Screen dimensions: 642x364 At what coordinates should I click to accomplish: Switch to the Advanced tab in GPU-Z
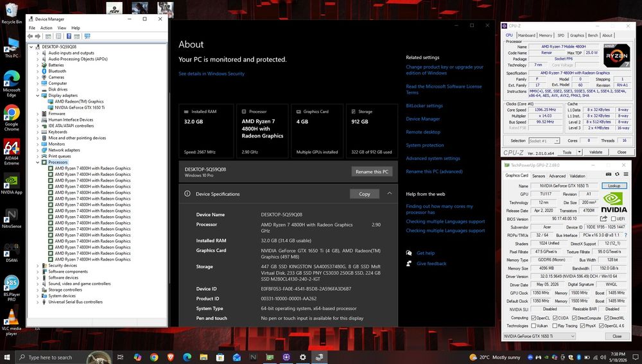(557, 176)
